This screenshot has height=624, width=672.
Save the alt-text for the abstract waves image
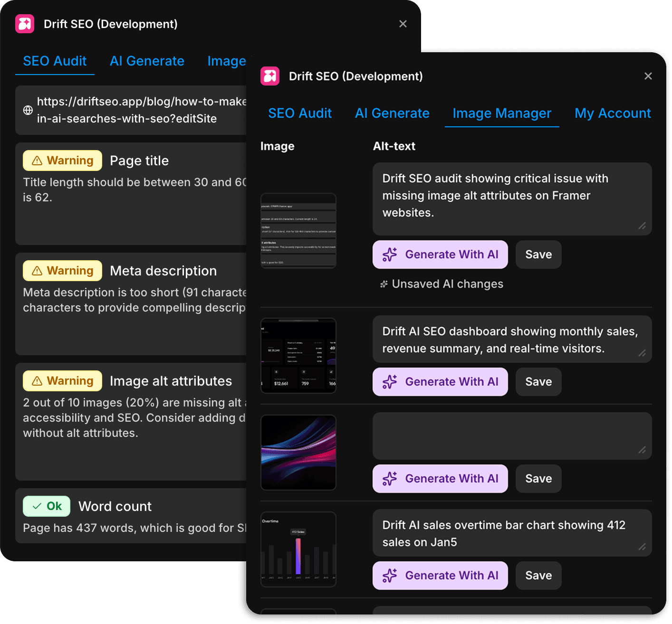[538, 479]
